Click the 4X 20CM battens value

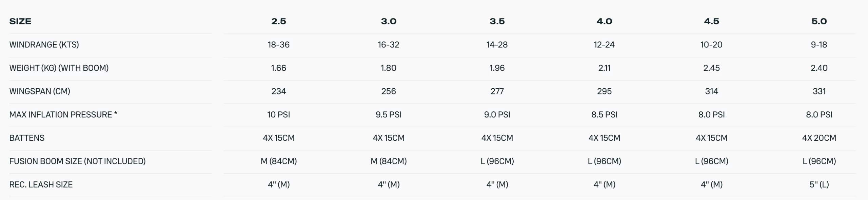tap(819, 138)
